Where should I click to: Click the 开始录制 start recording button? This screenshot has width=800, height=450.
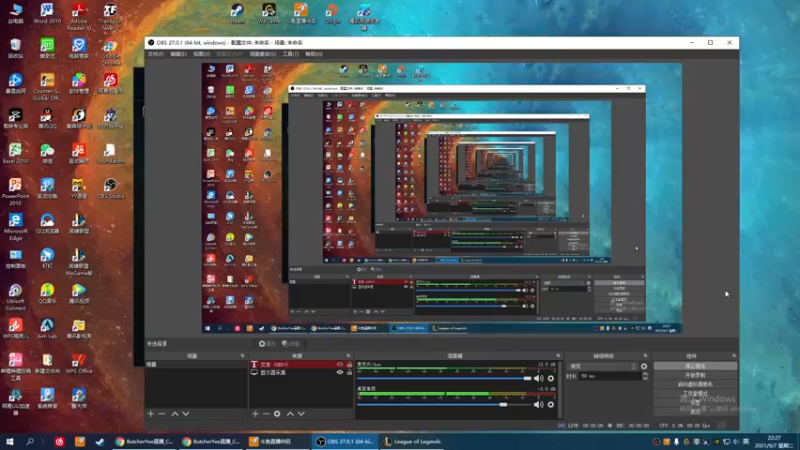click(695, 375)
